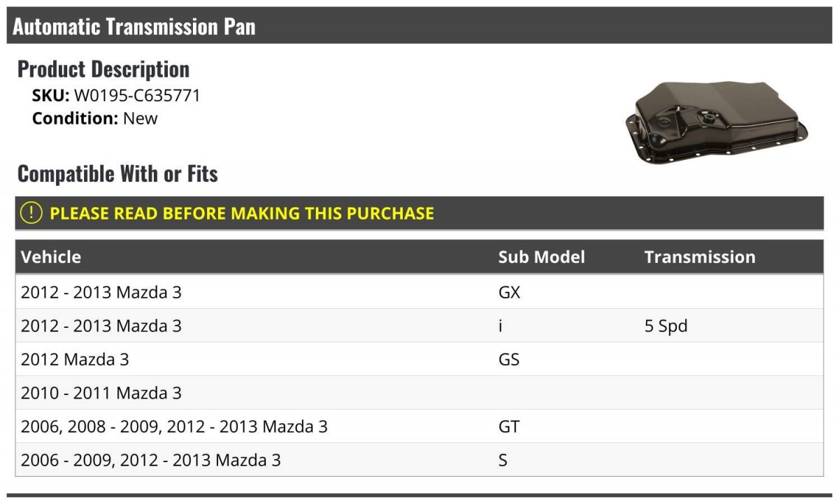Click the GT sub model cell
This screenshot has height=504, width=839.
[509, 426]
